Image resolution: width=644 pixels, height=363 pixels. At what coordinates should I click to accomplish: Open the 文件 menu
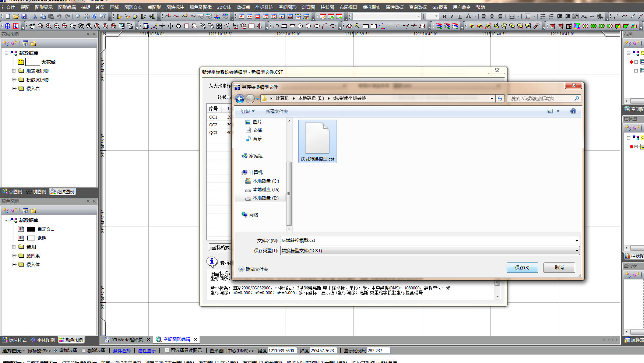point(11,7)
